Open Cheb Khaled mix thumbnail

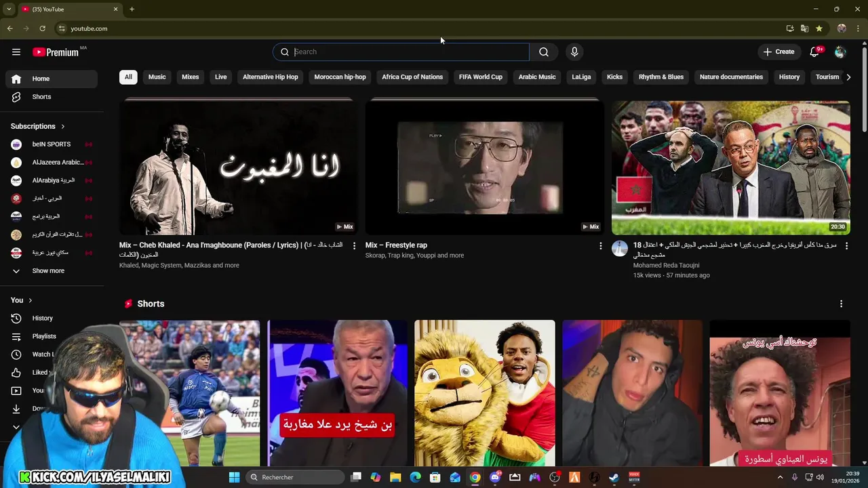237,167
